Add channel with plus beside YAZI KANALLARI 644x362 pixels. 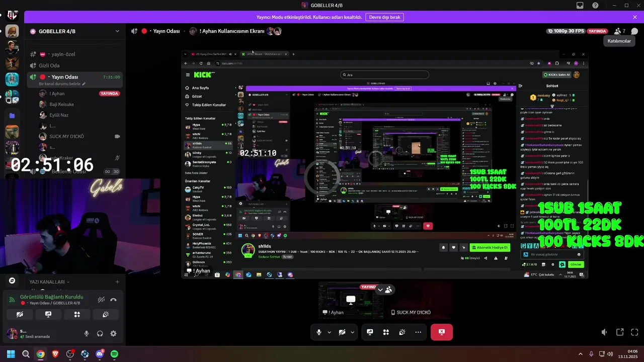(x=117, y=282)
